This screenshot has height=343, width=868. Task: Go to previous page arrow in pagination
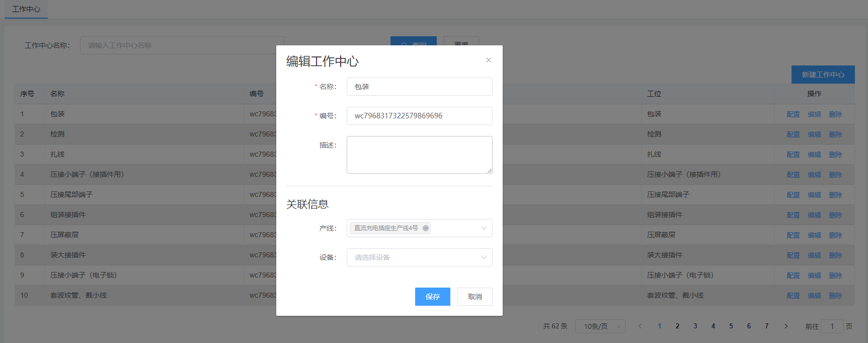(640, 326)
